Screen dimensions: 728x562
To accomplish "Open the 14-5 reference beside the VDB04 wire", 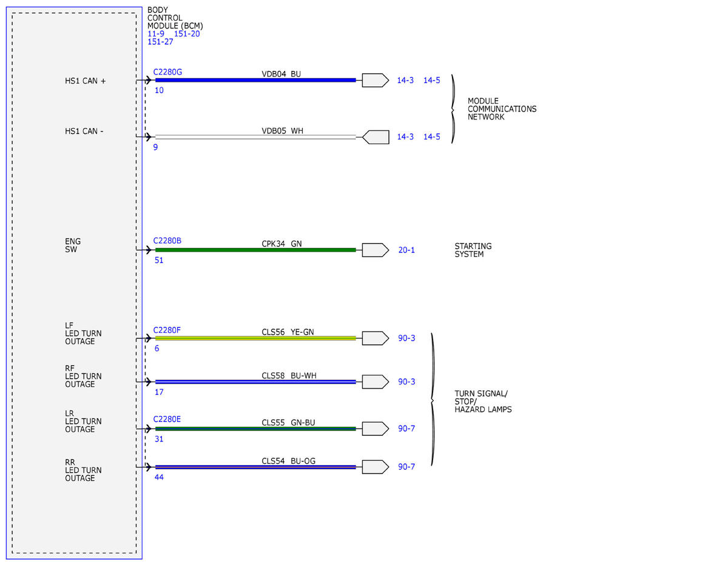I will tap(432, 80).
